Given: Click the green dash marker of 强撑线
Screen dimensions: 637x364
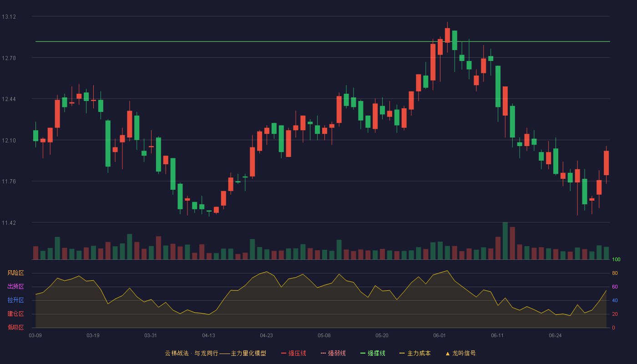Looking at the screenshot, I should [363, 353].
